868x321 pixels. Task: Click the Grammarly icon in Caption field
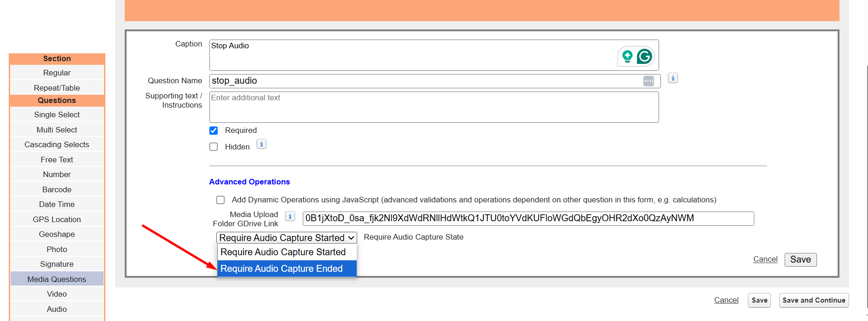[x=644, y=57]
